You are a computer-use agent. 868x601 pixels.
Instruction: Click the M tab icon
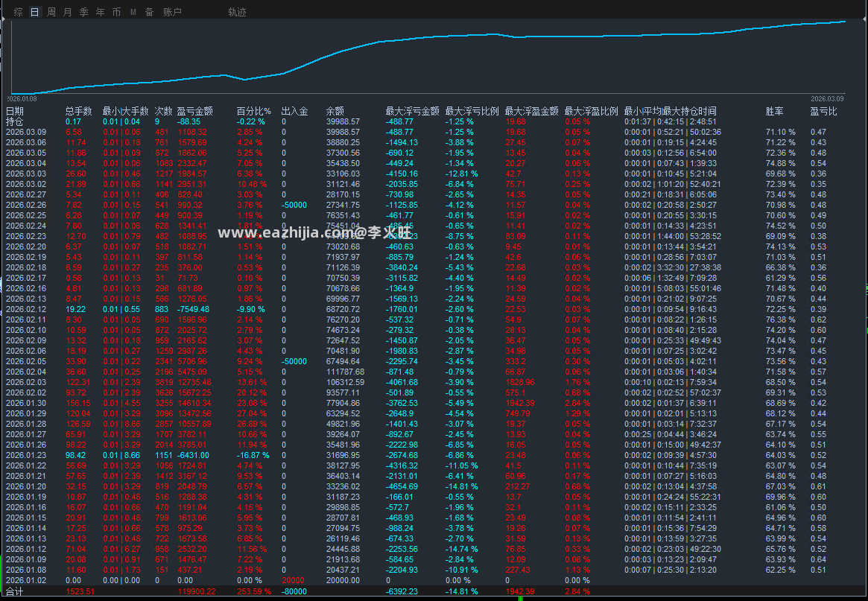coord(133,12)
